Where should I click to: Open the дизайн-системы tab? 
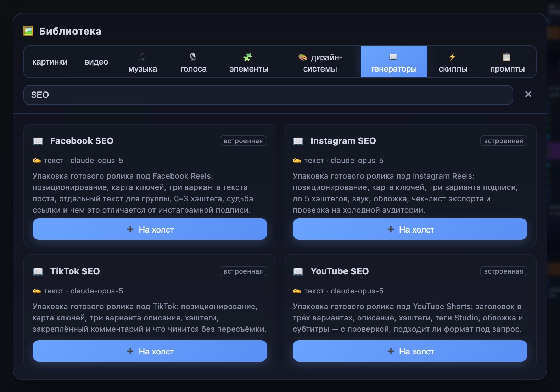click(320, 62)
